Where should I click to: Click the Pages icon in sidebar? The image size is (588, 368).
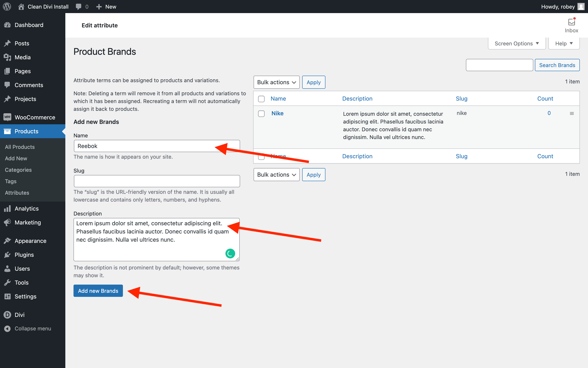(8, 71)
